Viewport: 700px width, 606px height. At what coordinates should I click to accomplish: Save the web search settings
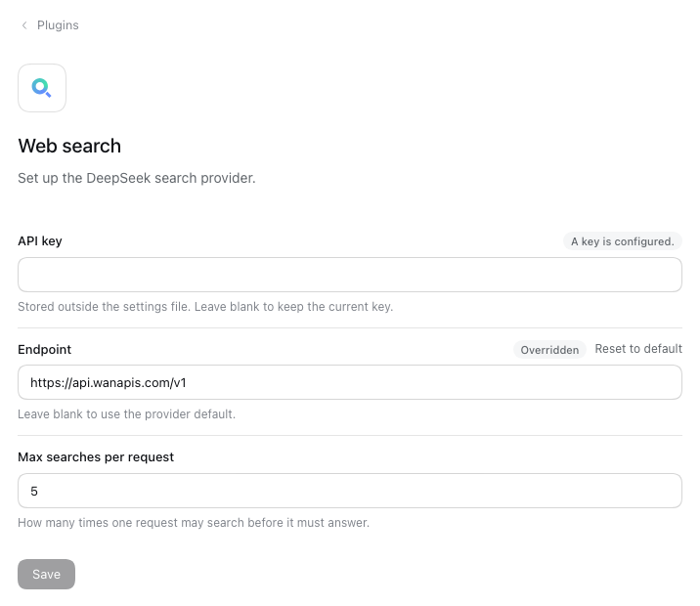(46, 574)
